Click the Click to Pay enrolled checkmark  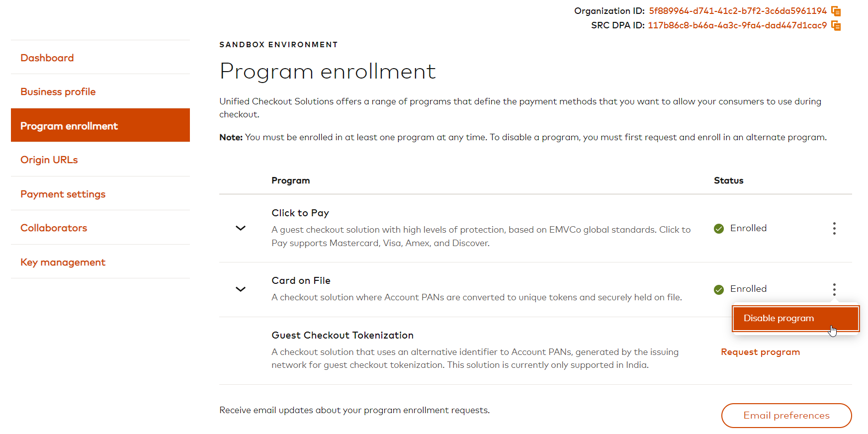coord(718,229)
